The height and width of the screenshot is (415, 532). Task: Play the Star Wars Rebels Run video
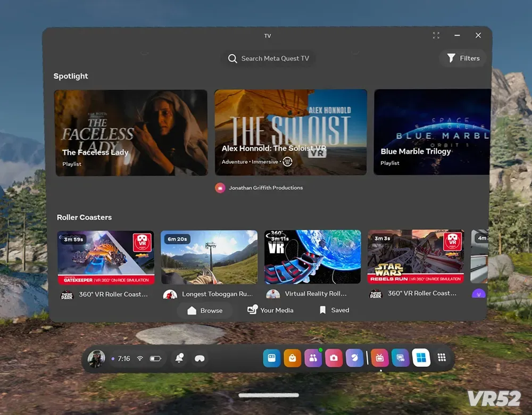click(x=415, y=256)
